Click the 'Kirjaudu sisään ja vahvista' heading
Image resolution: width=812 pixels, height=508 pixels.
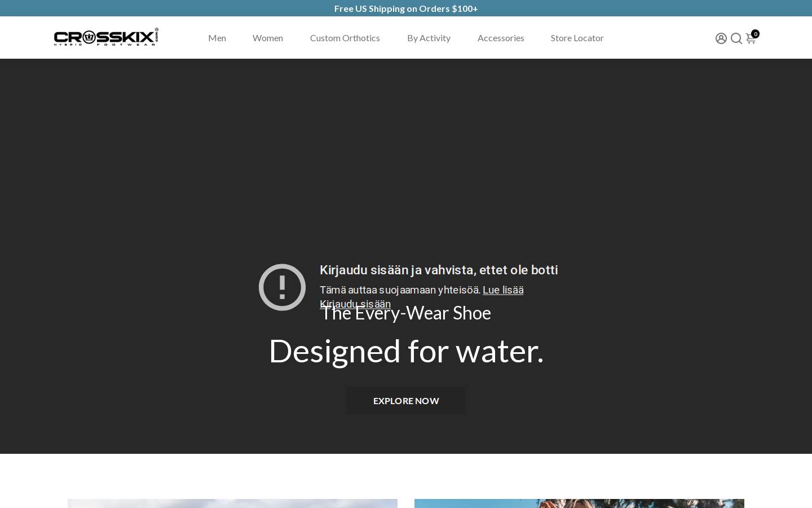click(439, 270)
